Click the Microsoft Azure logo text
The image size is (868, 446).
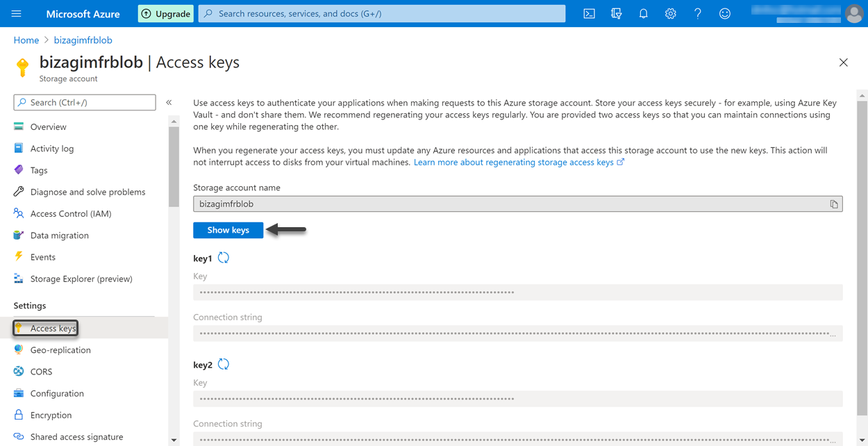(x=83, y=13)
